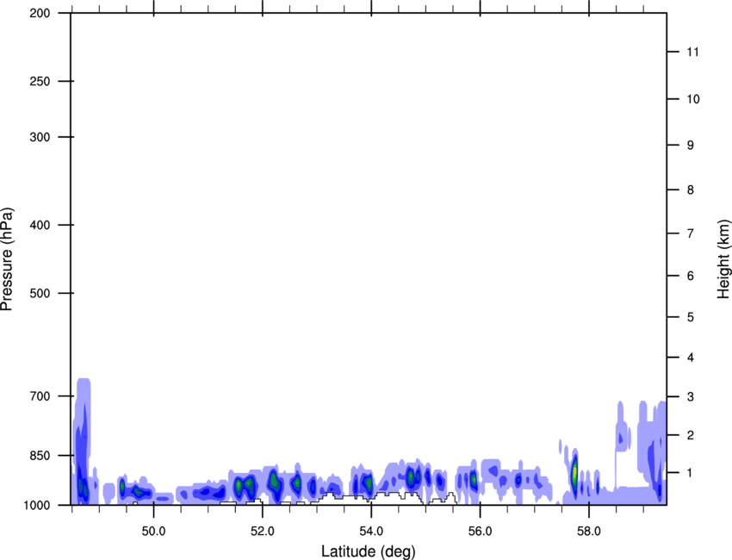Click latitude tick label '50.0'
This screenshot has height=560, width=732.
[x=153, y=532]
